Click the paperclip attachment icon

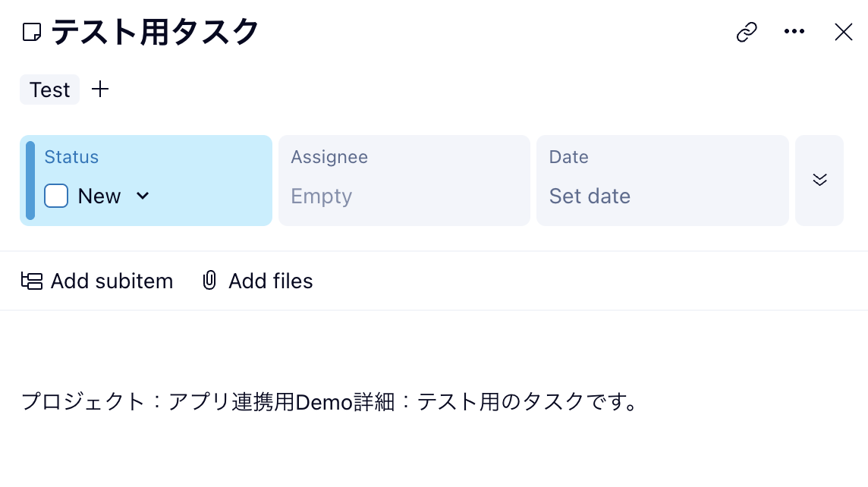pos(209,281)
